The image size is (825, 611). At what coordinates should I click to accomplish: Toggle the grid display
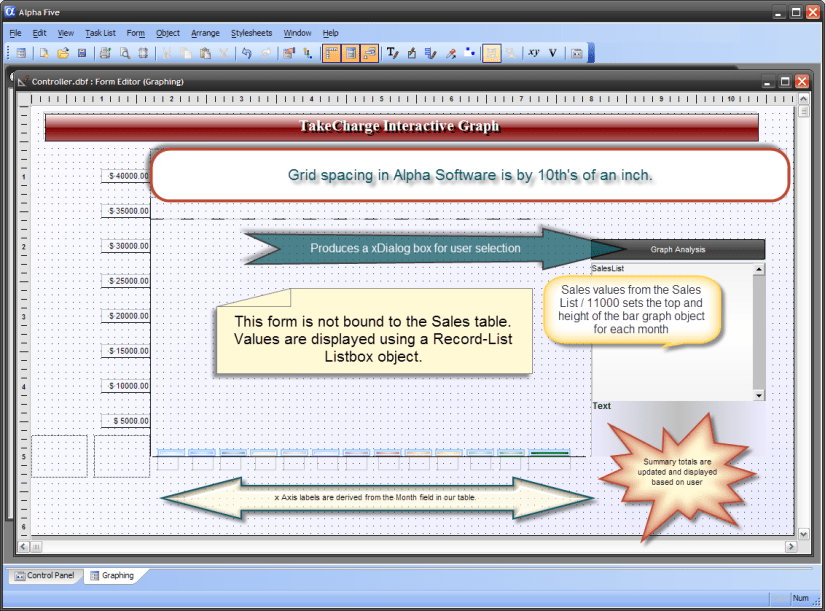pyautogui.click(x=351, y=53)
